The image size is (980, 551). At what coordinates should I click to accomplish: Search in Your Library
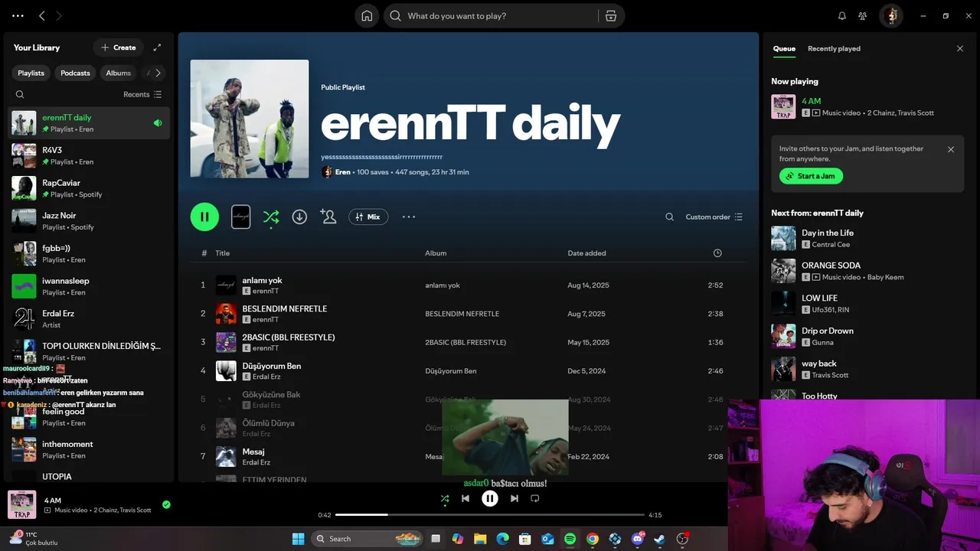[x=20, y=95]
